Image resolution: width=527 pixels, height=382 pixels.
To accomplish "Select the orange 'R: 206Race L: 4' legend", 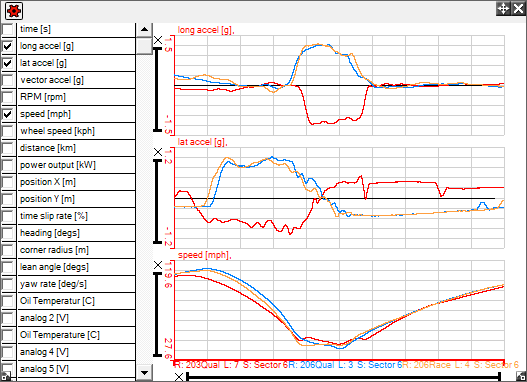I will pyautogui.click(x=460, y=365).
